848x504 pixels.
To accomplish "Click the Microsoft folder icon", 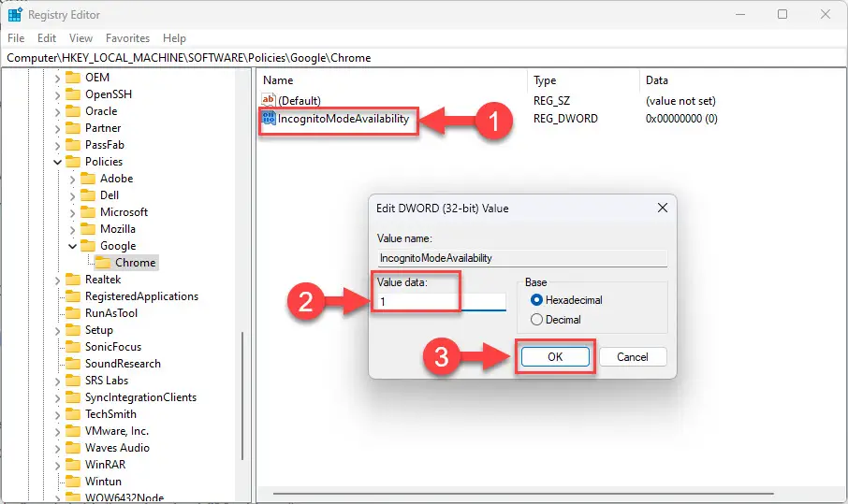I will (x=88, y=211).
